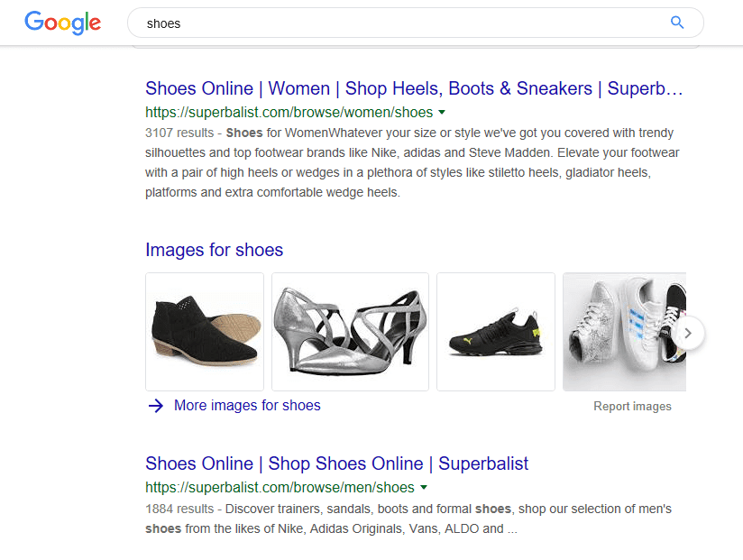The image size is (743, 560).
Task: Click the '1884 results' snippet text
Action: (x=179, y=509)
